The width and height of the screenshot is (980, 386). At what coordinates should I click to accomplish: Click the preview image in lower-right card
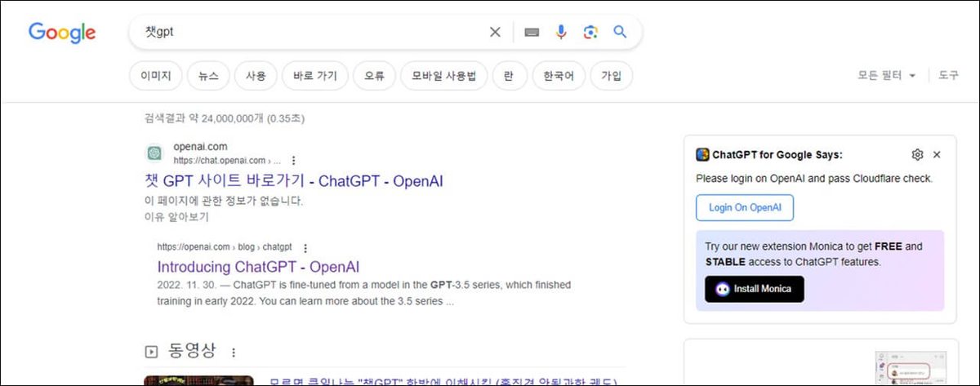(910, 368)
